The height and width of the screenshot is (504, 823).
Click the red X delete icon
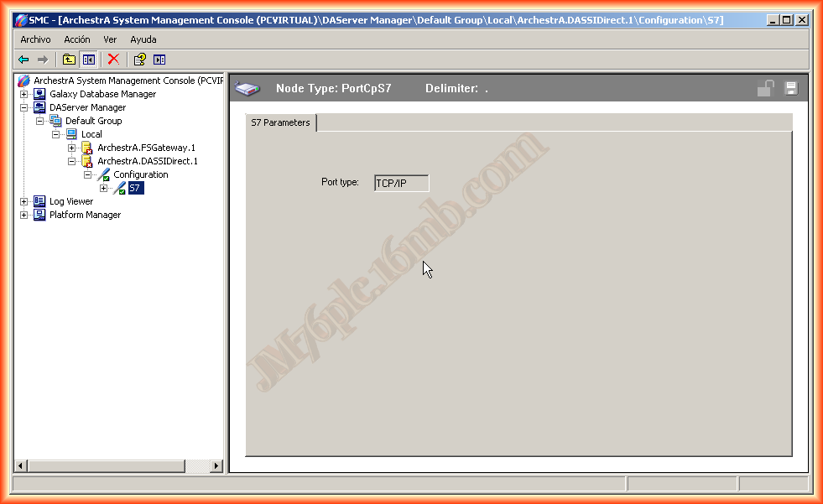[113, 60]
